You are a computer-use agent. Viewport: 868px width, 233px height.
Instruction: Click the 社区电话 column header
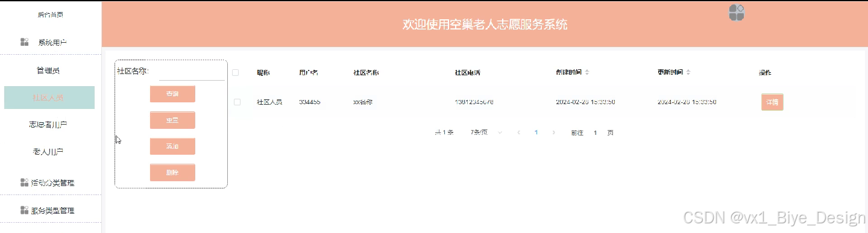(467, 72)
